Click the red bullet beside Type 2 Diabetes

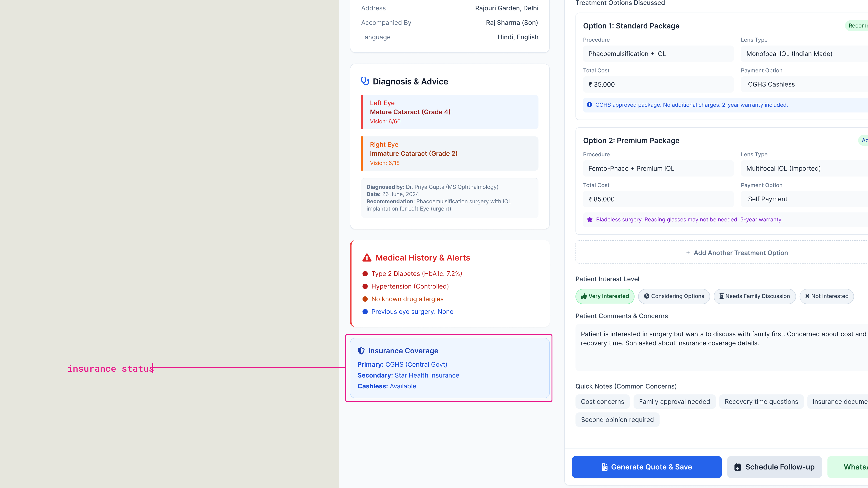tap(365, 274)
